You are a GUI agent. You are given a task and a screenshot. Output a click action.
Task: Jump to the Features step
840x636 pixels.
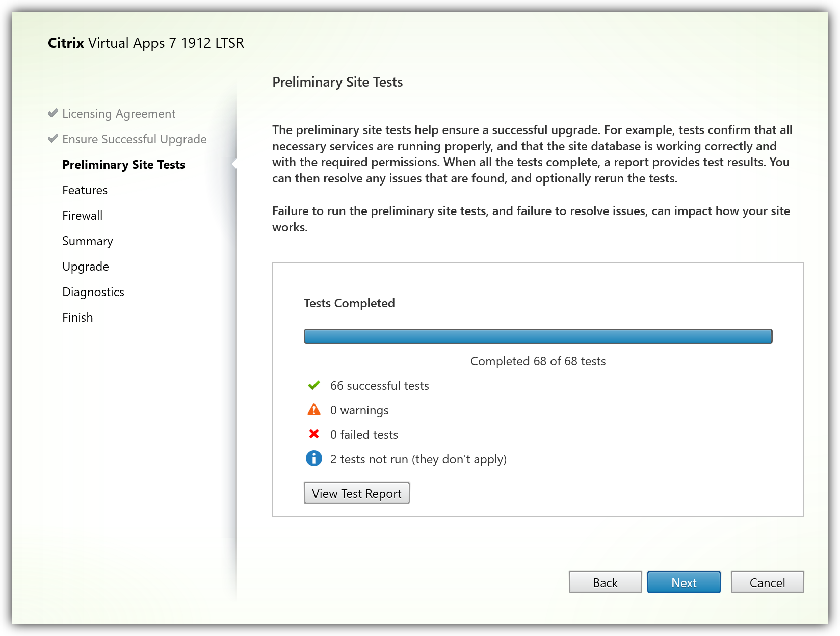coord(85,190)
